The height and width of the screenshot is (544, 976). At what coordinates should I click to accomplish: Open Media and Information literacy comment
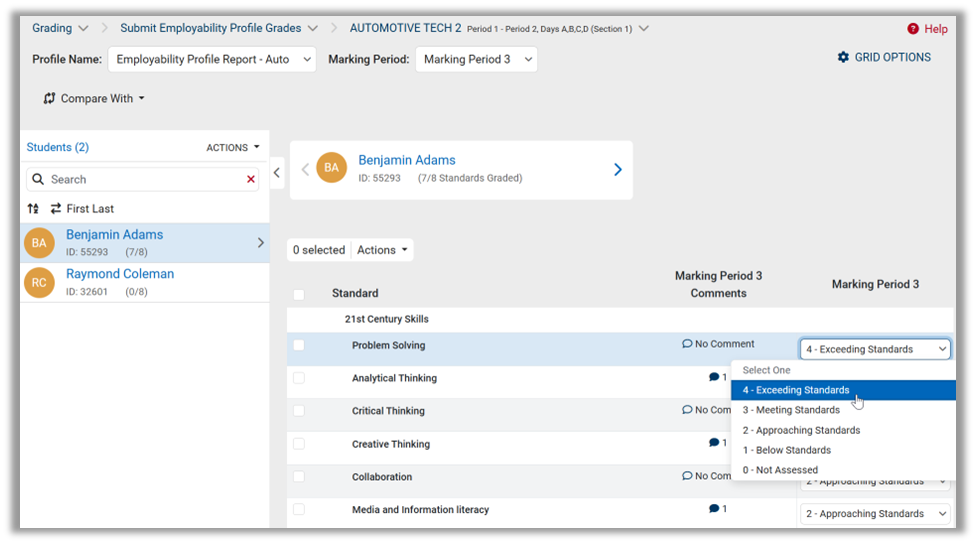tap(714, 509)
